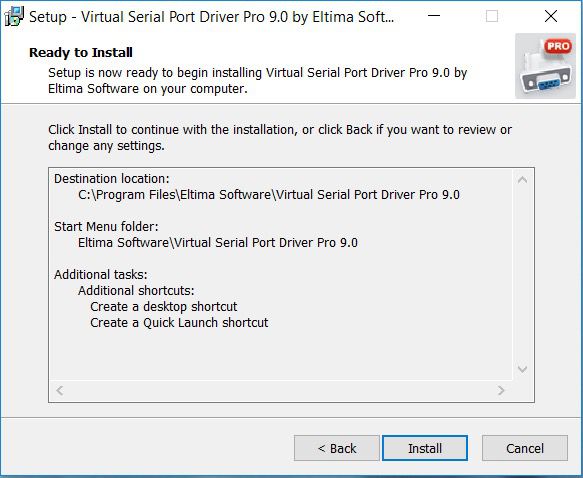The height and width of the screenshot is (478, 583).
Task: Click the scroll down arrow in summary box
Action: pyautogui.click(x=522, y=369)
